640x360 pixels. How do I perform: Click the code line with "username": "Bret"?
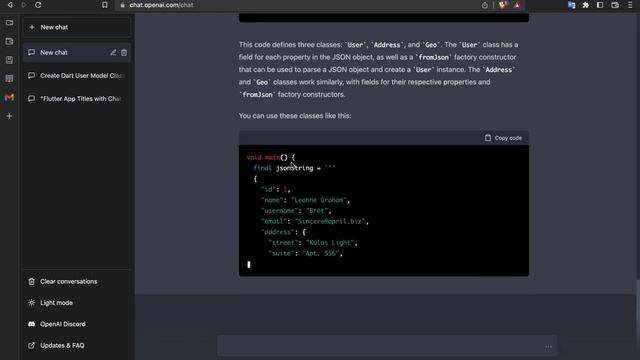296,211
